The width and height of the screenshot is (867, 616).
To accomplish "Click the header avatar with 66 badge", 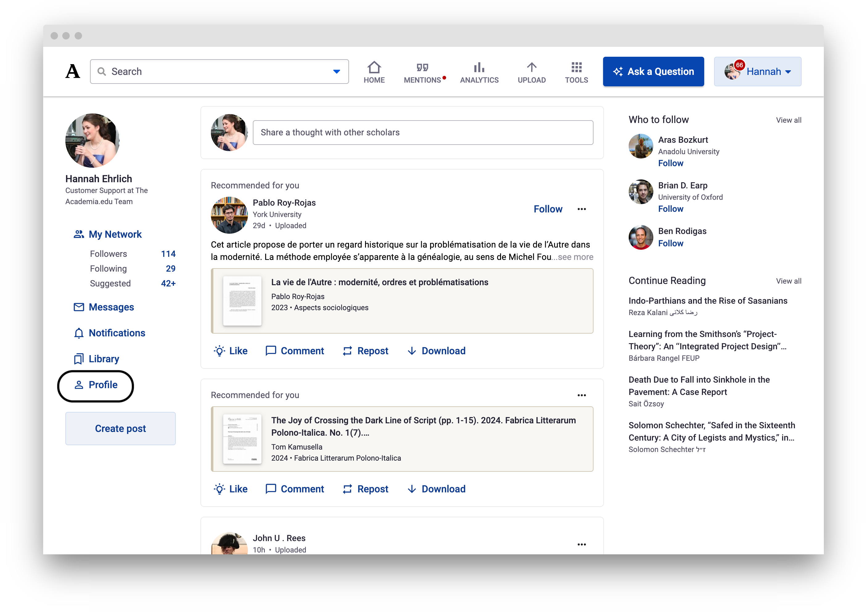I will (x=733, y=71).
